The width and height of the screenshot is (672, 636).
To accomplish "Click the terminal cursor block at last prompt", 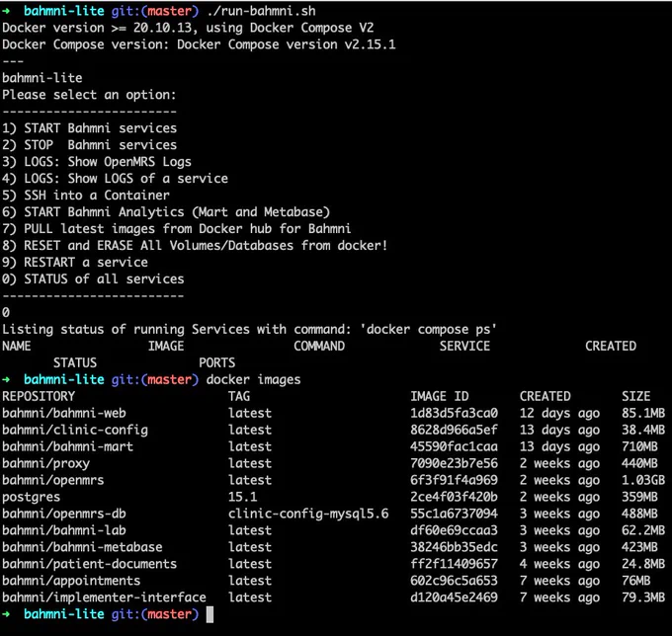I will click(210, 614).
